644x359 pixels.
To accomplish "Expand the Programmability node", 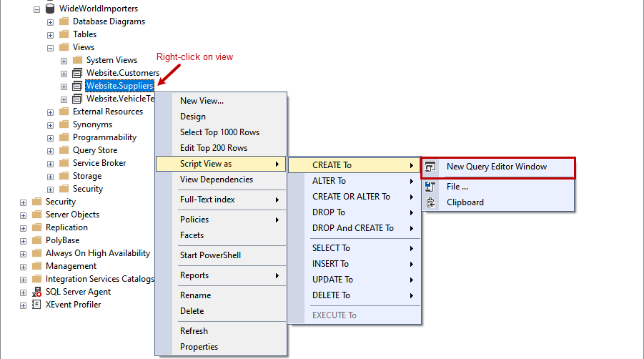I will coord(50,138).
